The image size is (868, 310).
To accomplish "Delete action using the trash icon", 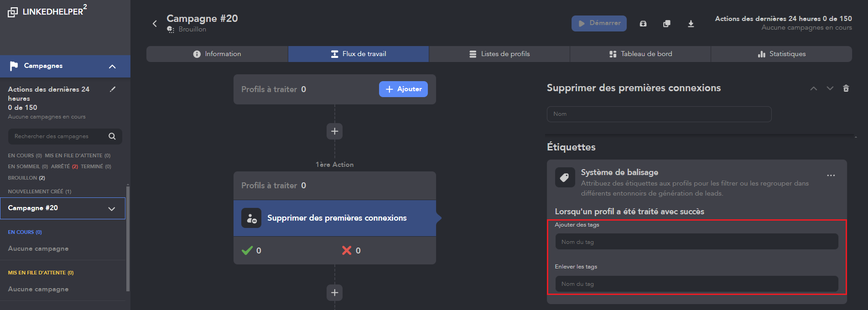I will coord(846,88).
